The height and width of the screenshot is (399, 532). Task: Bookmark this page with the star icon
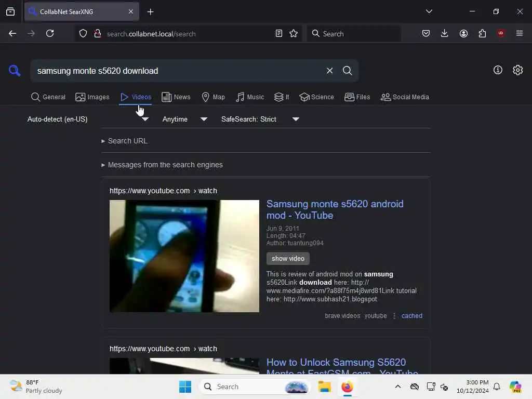294,33
